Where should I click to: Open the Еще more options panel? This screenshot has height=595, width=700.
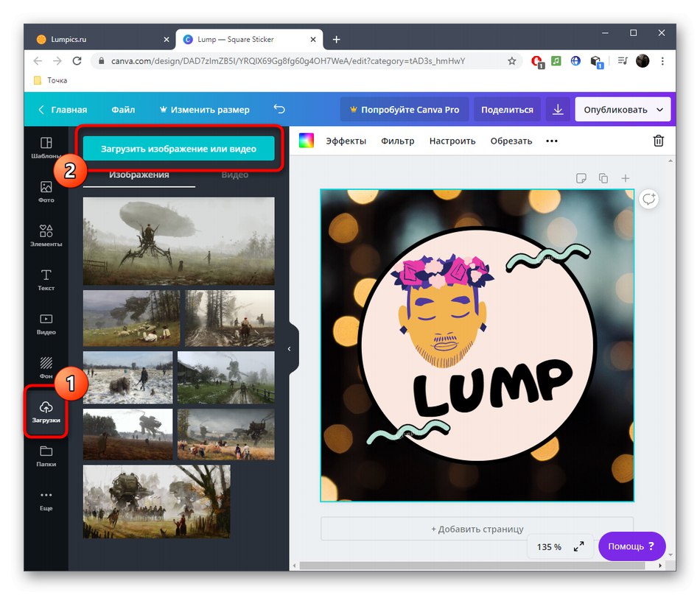click(x=46, y=500)
